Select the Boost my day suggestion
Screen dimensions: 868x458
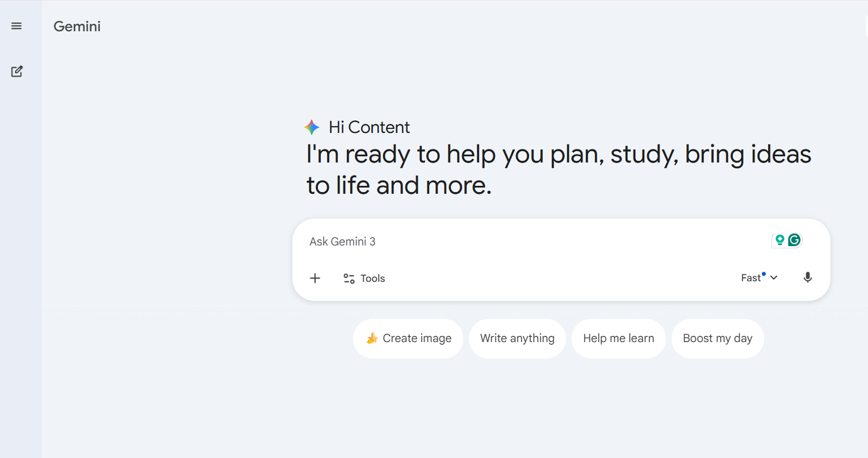(718, 339)
